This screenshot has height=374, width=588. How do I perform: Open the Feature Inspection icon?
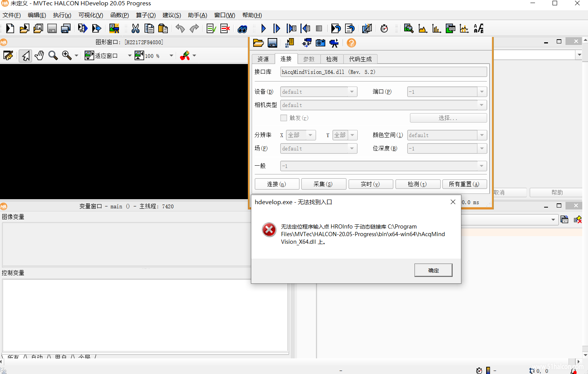point(450,29)
